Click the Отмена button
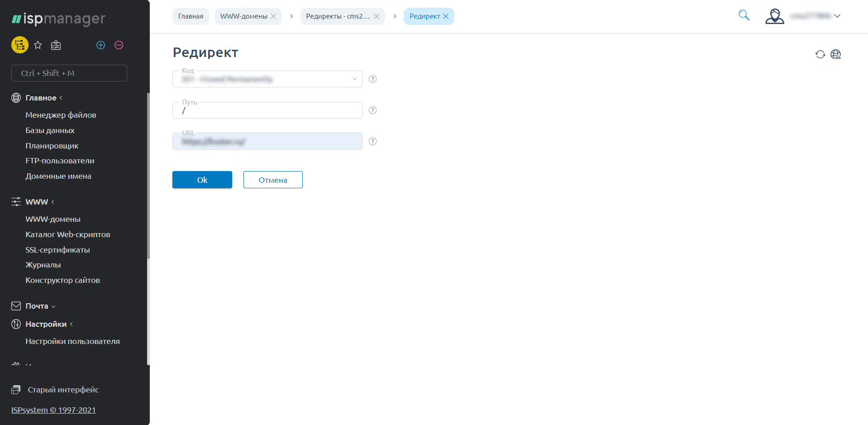Viewport: 868px width, 425px height. point(273,180)
